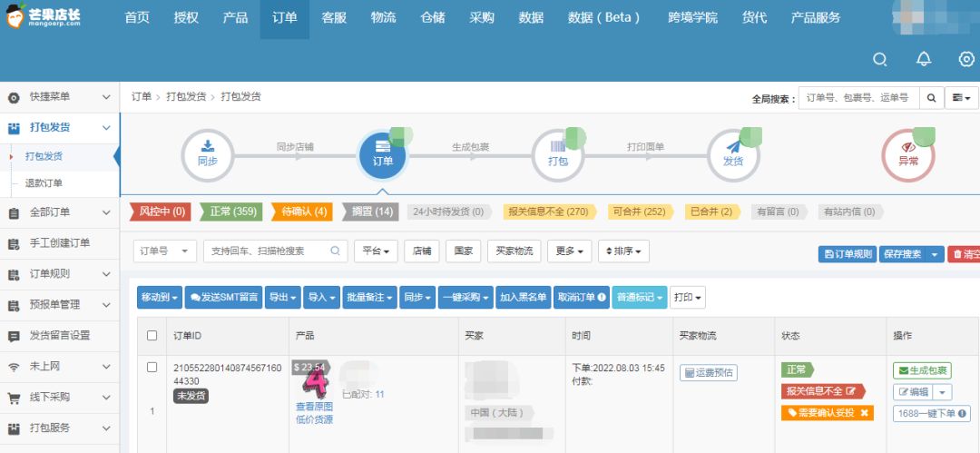Image resolution: width=980 pixels, height=453 pixels.
Task: Open the notification bell icon
Action: (x=924, y=59)
